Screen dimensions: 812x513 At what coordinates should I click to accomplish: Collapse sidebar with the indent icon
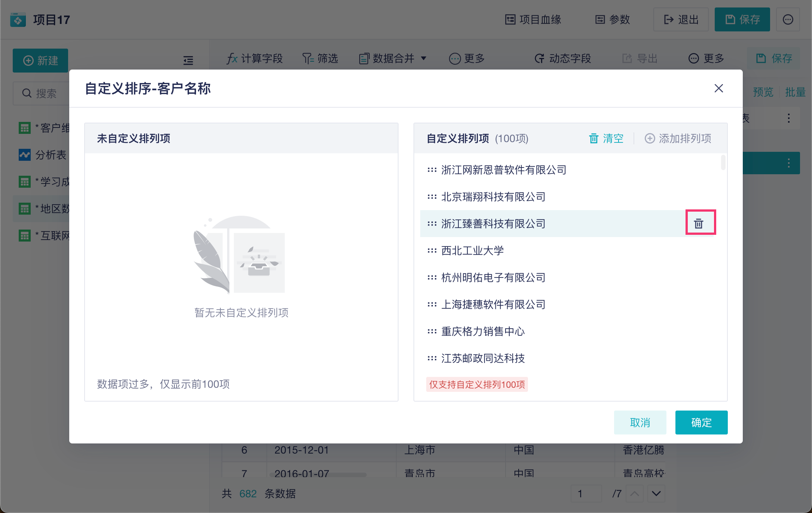(188, 60)
